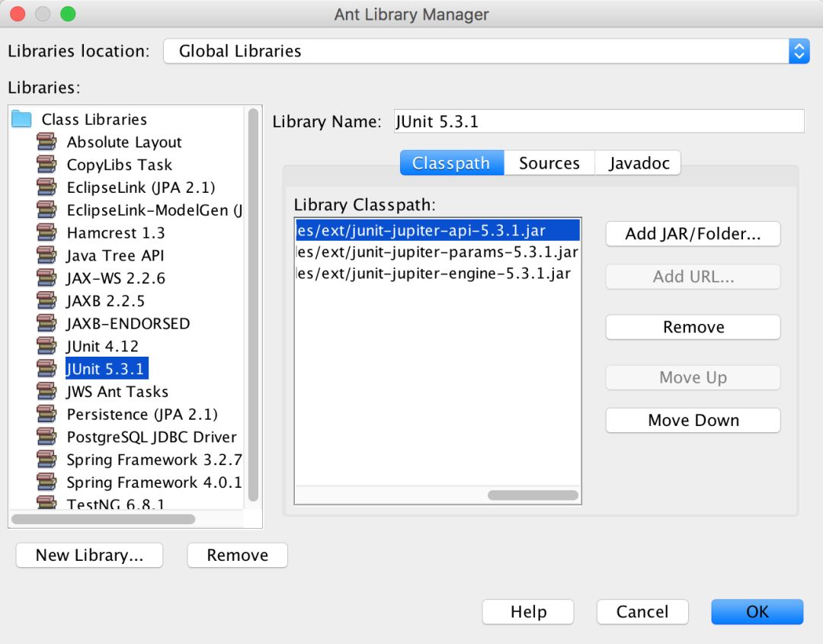The image size is (823, 644).
Task: Click the JAXB-ENDORSED library icon
Action: tap(46, 323)
